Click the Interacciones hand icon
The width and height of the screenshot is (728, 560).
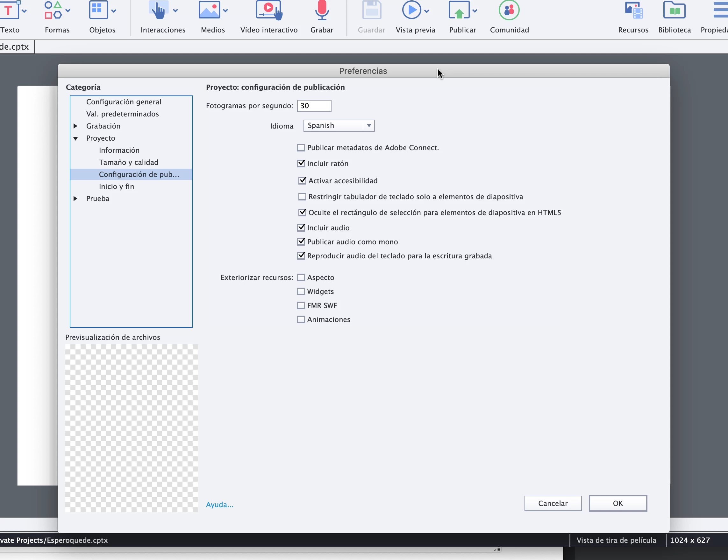point(158,11)
